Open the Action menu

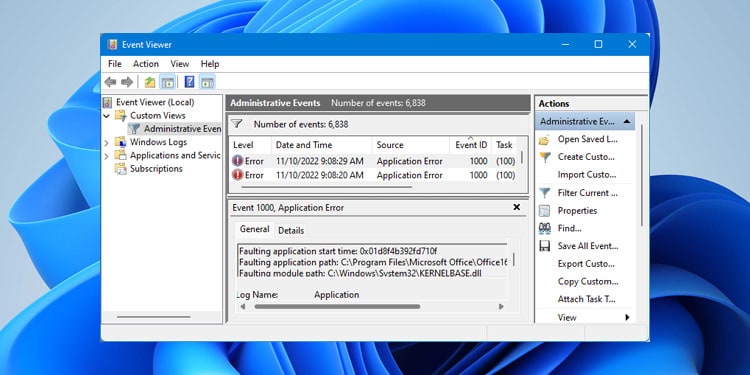146,64
